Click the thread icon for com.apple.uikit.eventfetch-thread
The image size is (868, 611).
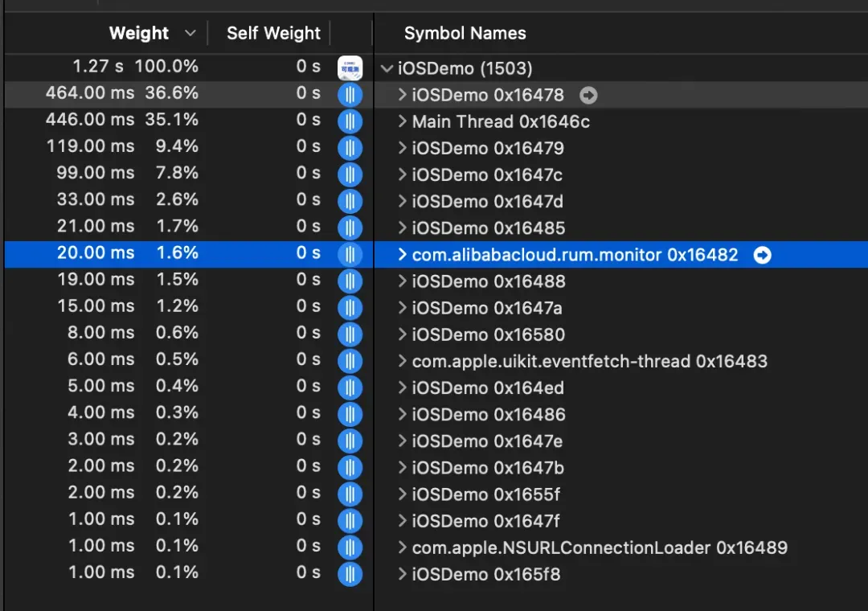[x=350, y=361]
